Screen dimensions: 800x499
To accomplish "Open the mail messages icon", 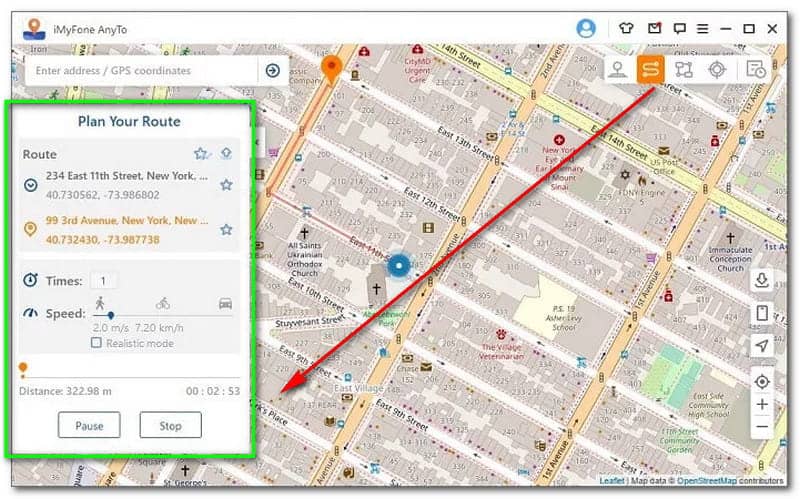I will click(654, 28).
